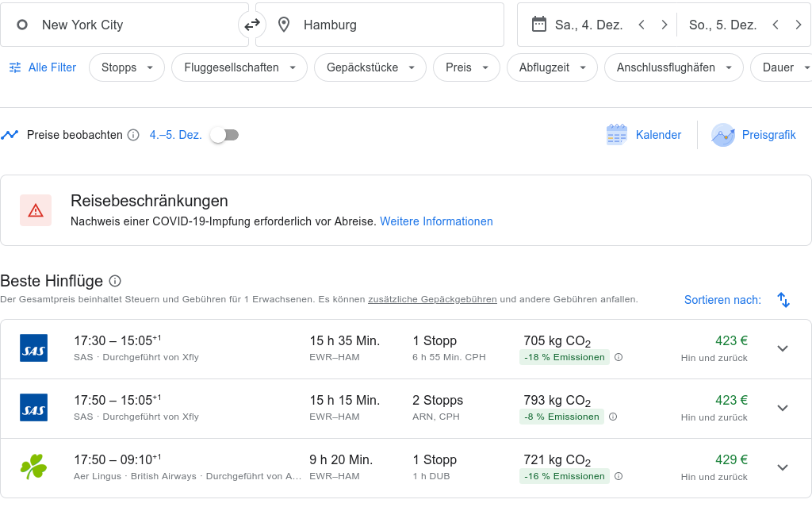812x511 pixels.
Task: Click the sort order arrows icon
Action: click(783, 300)
